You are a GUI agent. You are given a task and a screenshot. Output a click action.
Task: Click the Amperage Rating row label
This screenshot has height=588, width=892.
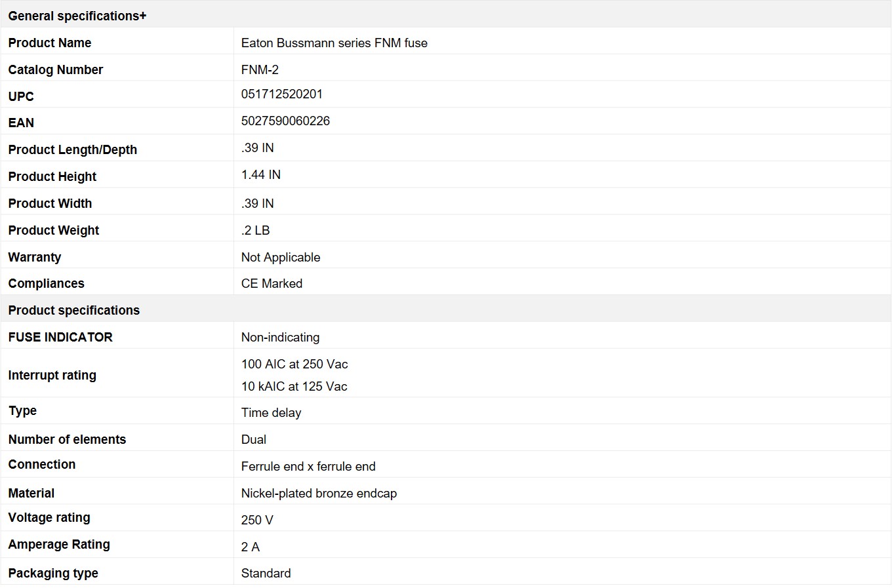[59, 545]
